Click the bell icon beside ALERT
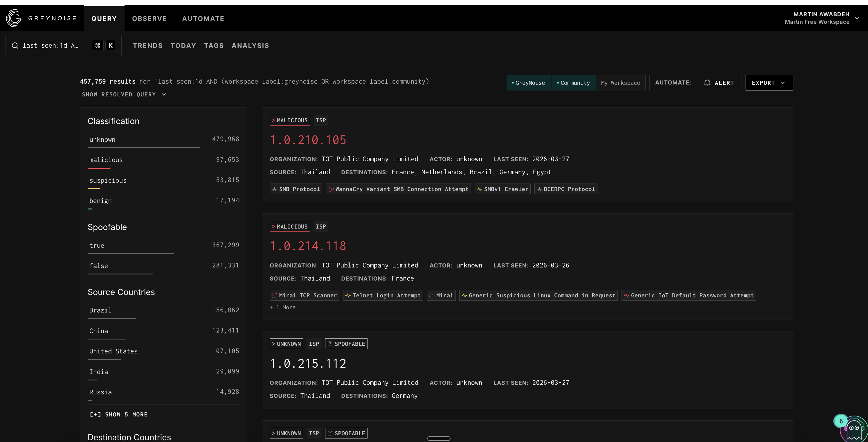 [707, 83]
